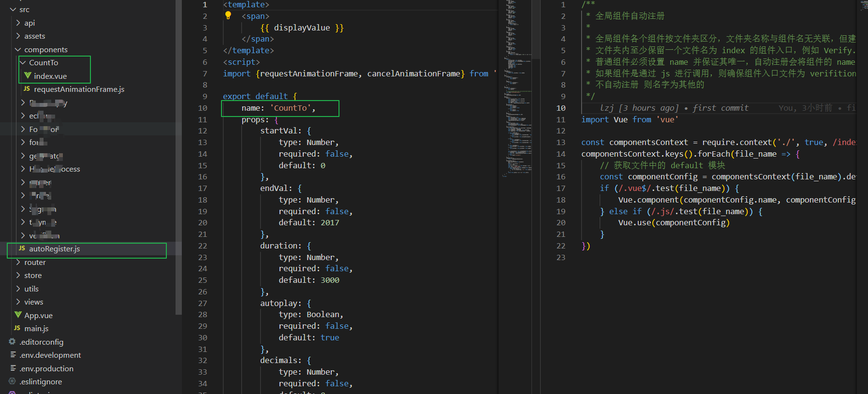Click the file icon of .env.production
This screenshot has width=868, height=394.
point(13,368)
